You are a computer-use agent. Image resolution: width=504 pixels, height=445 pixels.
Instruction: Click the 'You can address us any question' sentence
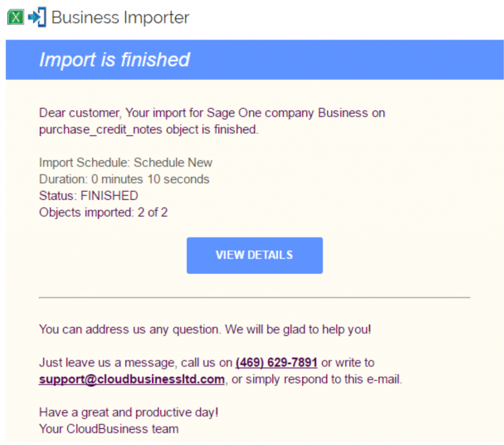[x=205, y=329]
